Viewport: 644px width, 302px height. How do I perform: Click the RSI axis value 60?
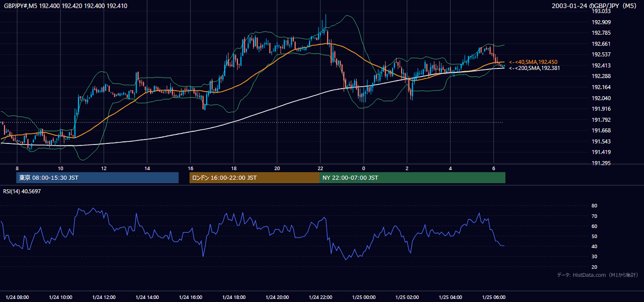(594, 226)
